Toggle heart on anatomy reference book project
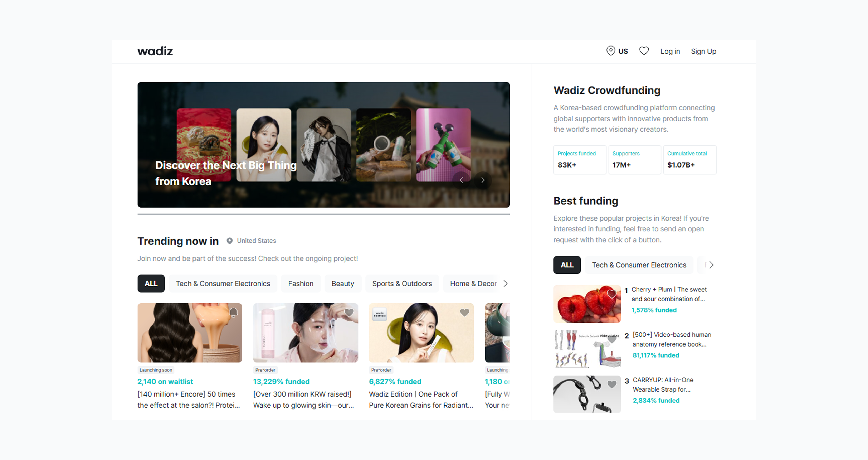 [612, 339]
